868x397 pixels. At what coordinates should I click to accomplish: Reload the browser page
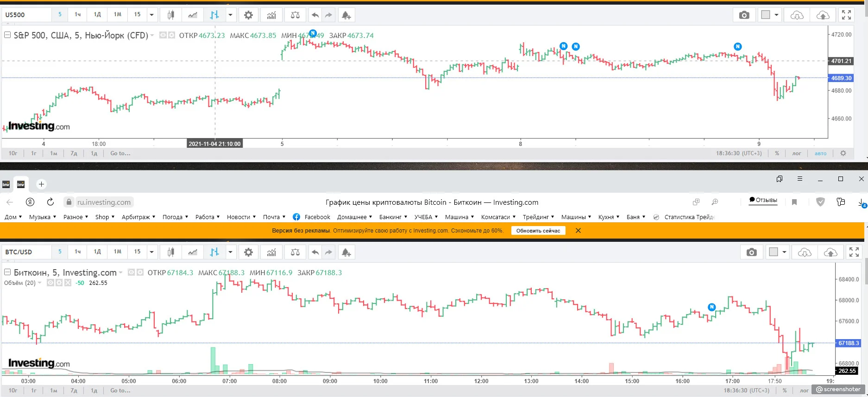point(50,202)
